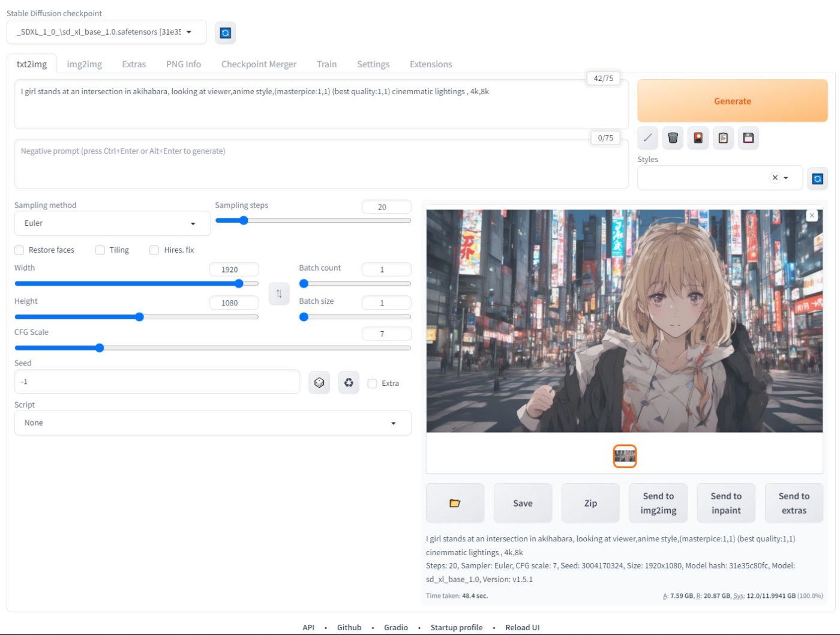The image size is (840, 635).
Task: Click the red card extra networks icon
Action: pos(698,138)
